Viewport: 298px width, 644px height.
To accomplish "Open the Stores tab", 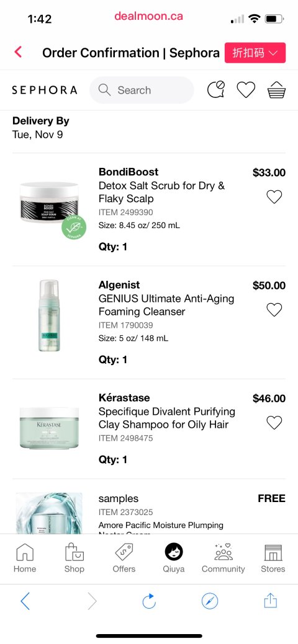I will tap(273, 558).
